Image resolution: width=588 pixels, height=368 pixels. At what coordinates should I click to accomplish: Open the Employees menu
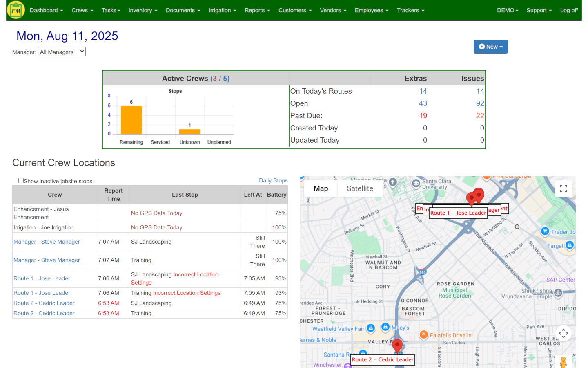[372, 10]
